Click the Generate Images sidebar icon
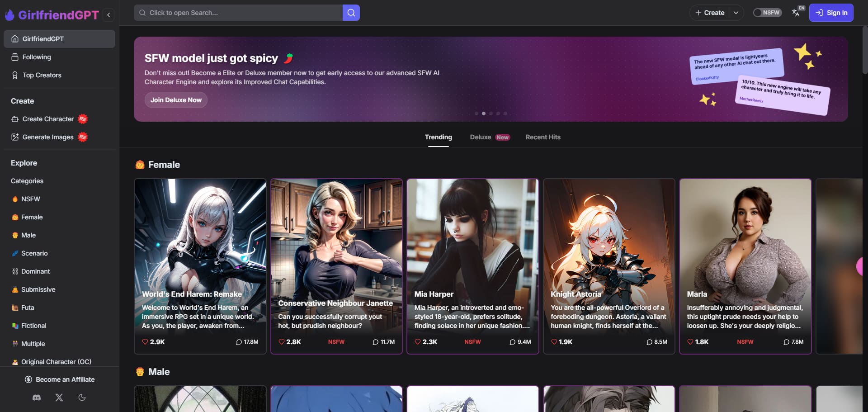The image size is (868, 412). (x=15, y=137)
